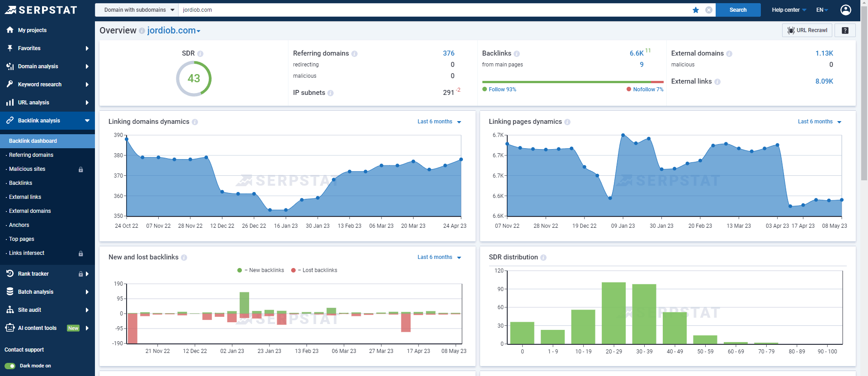This screenshot has width=868, height=376.
Task: Open the 1.13K external domains link
Action: 824,53
